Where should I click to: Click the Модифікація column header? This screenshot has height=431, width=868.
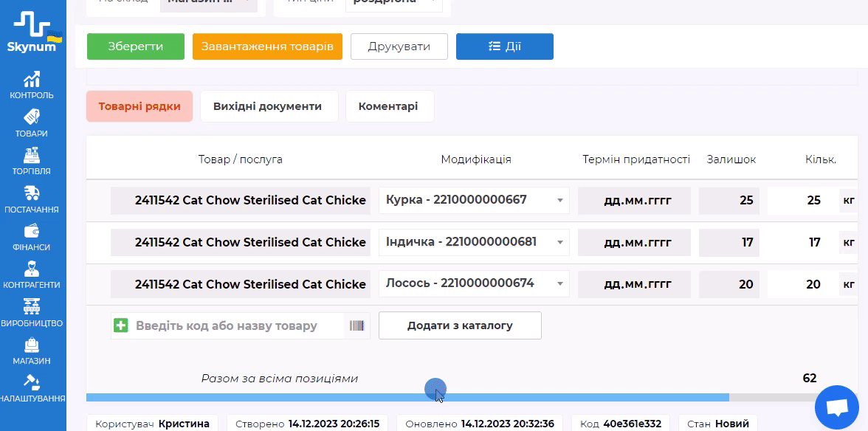pos(476,159)
